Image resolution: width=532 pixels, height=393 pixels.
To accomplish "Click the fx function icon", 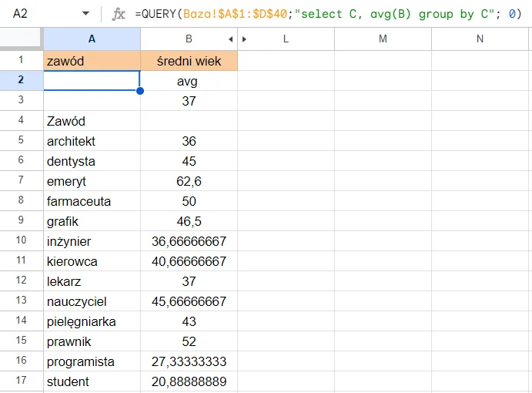I will (119, 14).
